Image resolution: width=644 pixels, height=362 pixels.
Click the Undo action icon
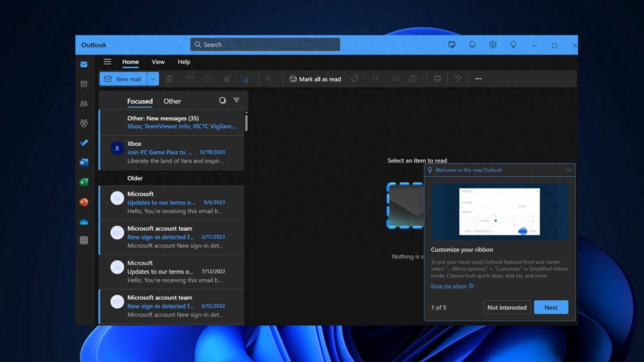(458, 79)
